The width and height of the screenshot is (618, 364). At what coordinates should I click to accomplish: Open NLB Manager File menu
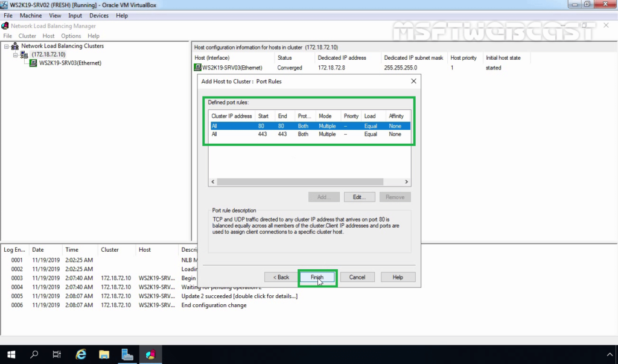pos(7,36)
